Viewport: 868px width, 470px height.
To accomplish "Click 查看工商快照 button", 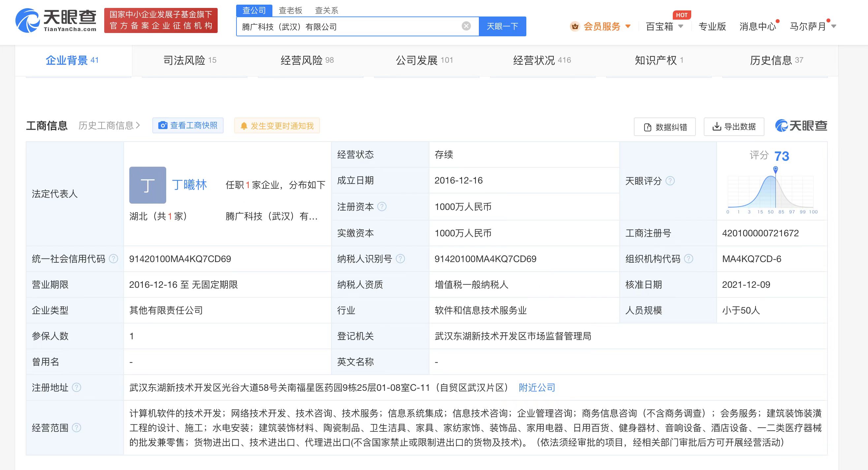I will tap(188, 125).
